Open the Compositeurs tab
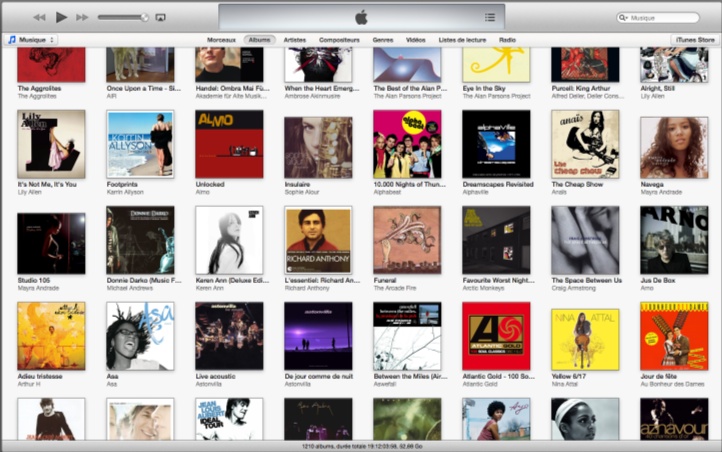The height and width of the screenshot is (452, 722). pyautogui.click(x=339, y=40)
